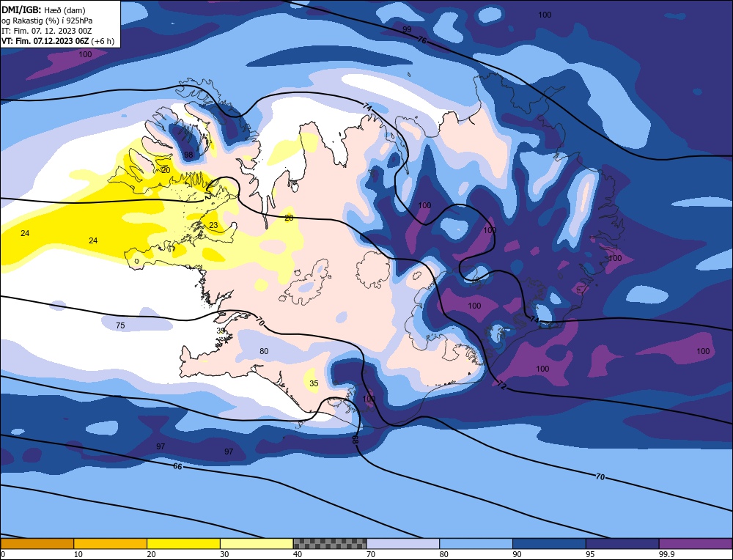Click the '76' contour line label

[x=421, y=40]
